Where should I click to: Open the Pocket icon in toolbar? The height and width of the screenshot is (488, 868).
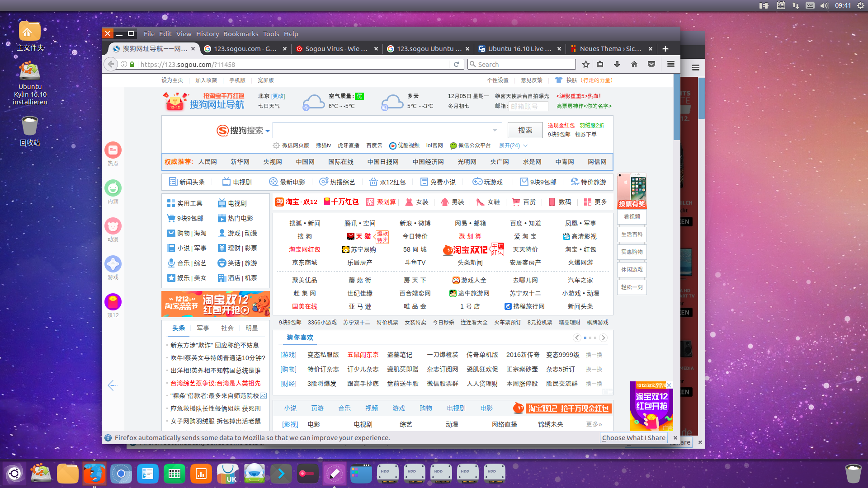click(x=651, y=64)
